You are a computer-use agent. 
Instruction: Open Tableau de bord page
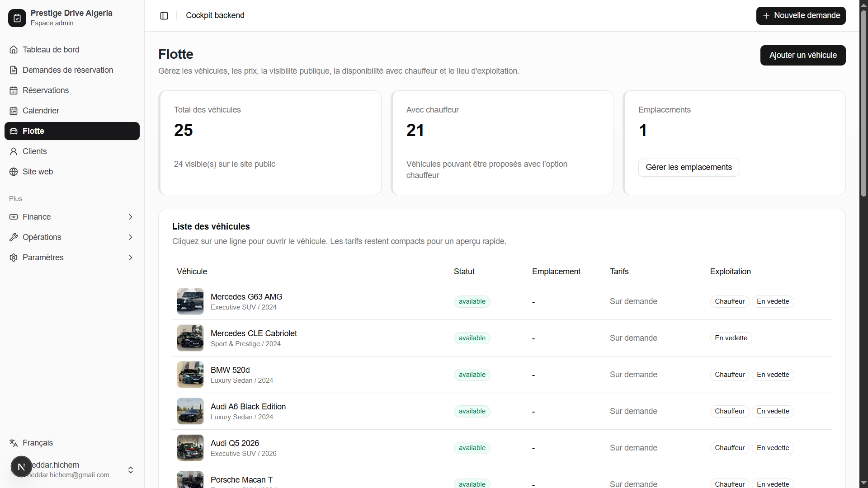click(72, 50)
